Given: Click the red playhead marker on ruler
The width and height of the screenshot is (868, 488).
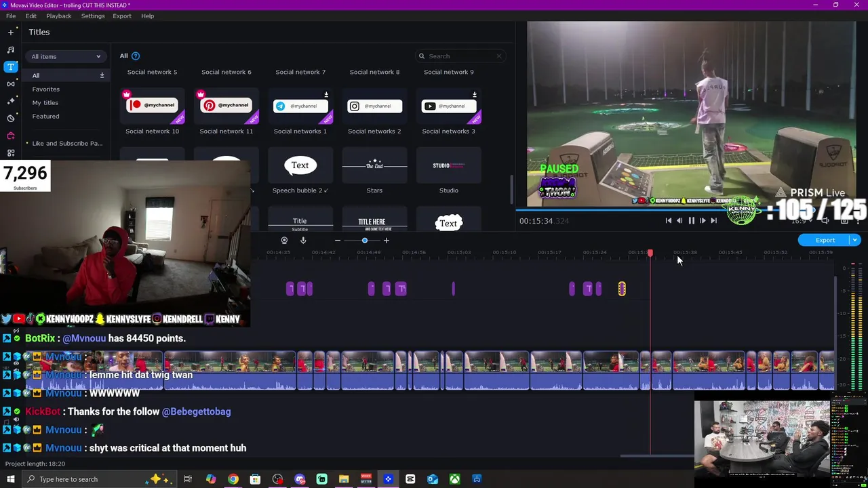Looking at the screenshot, I should [650, 253].
